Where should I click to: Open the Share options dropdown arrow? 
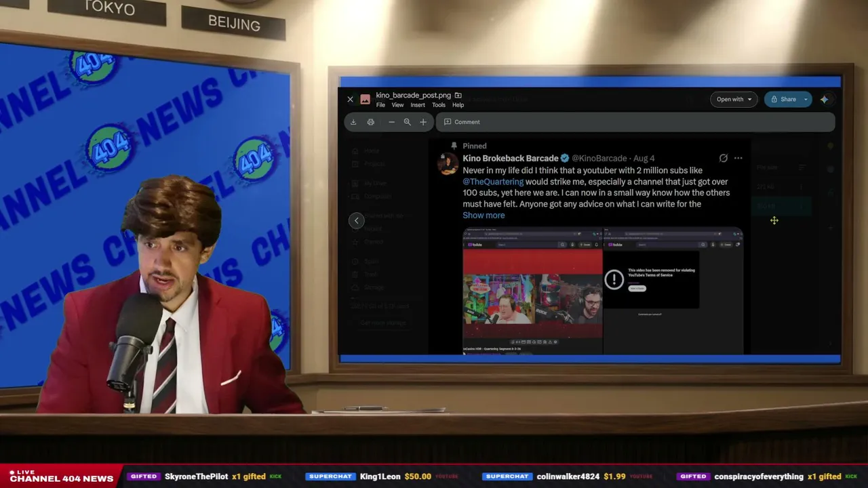click(x=806, y=99)
